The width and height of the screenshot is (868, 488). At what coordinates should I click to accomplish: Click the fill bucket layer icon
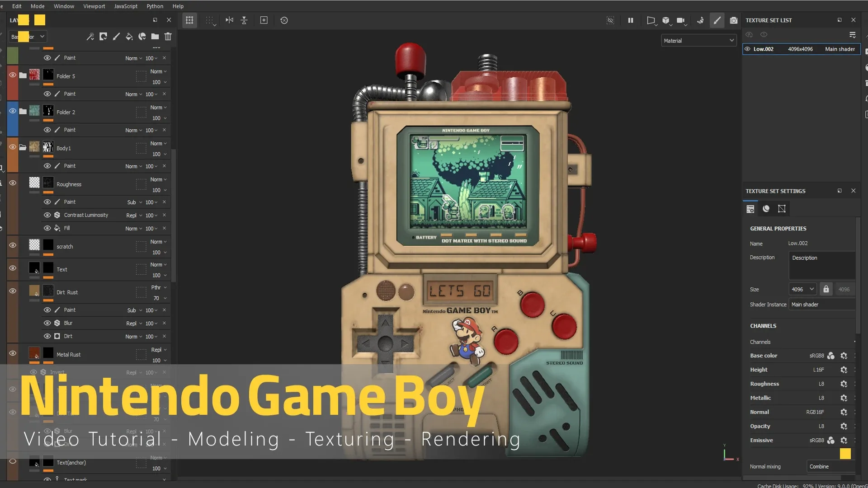click(129, 37)
